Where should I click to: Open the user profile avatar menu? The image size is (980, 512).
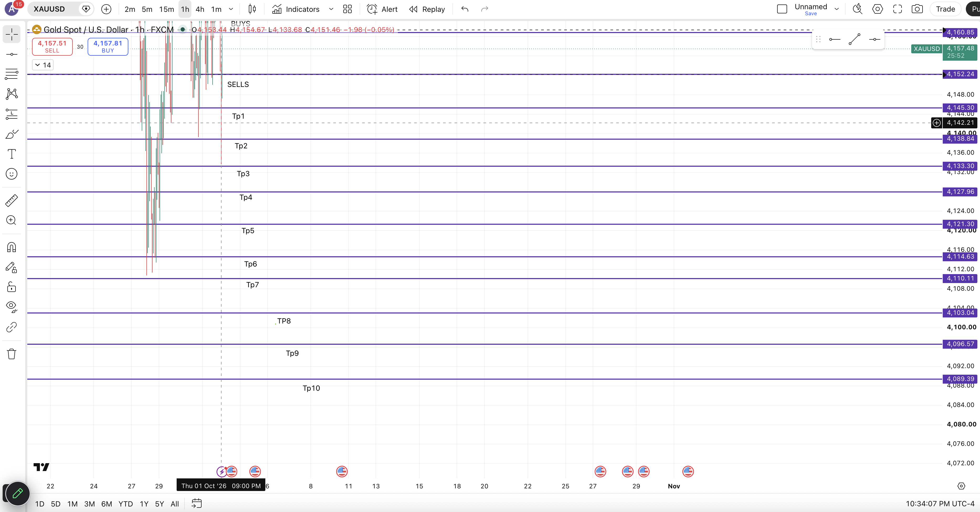(x=12, y=8)
